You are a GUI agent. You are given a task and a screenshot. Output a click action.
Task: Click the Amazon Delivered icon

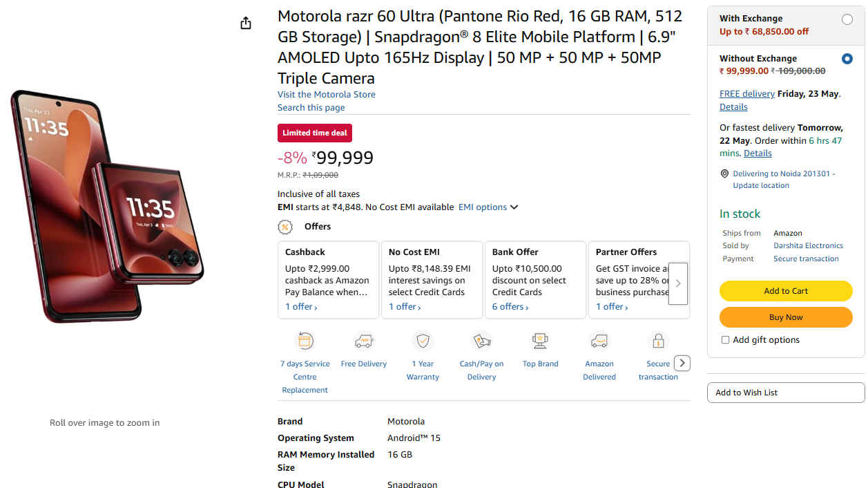coord(599,341)
